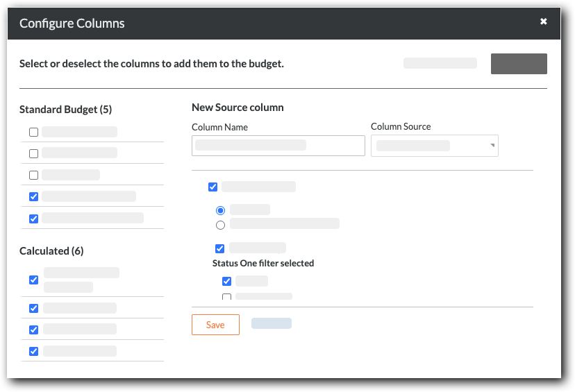Open the Column Source dropdown
575x392 pixels.
click(x=434, y=146)
